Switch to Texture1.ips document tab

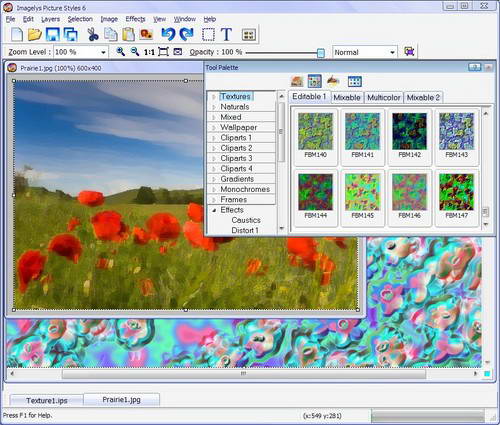pyautogui.click(x=47, y=400)
